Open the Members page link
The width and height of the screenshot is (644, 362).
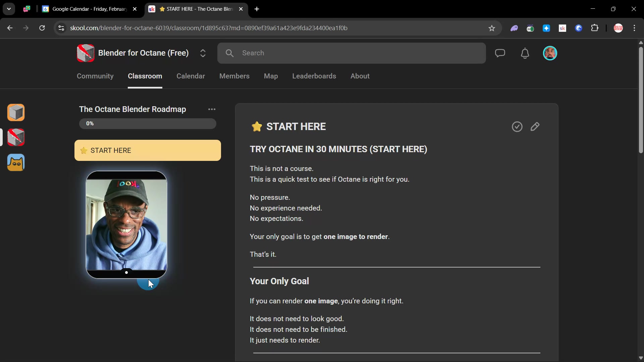[234, 76]
